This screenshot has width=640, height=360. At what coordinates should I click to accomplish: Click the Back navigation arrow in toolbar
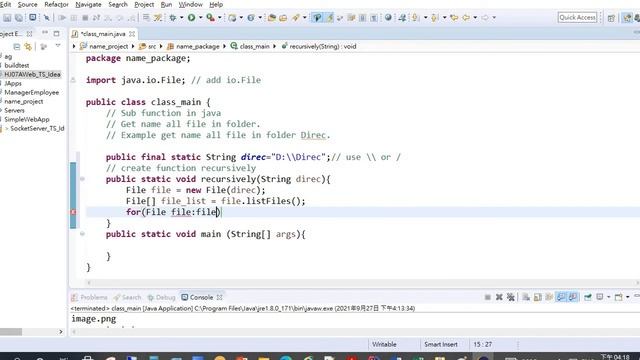pyautogui.click(x=466, y=18)
